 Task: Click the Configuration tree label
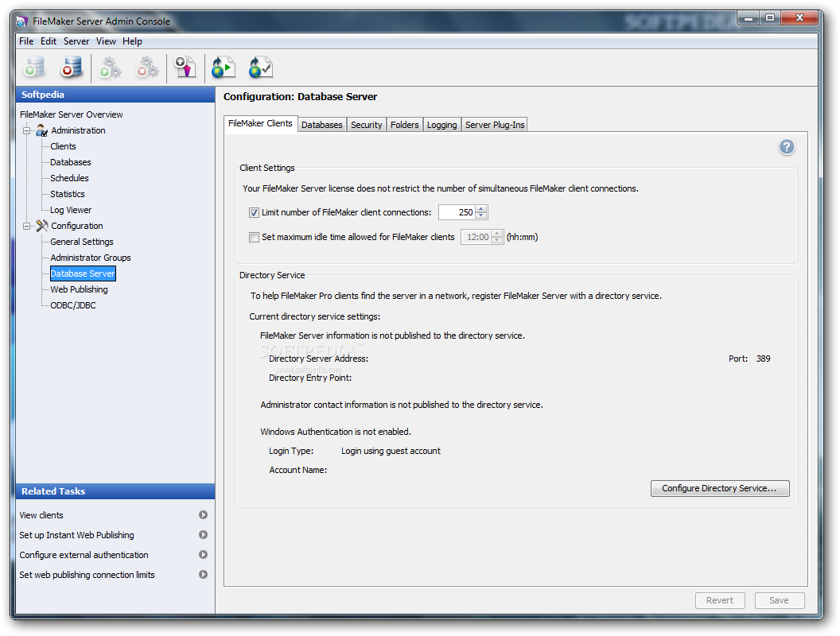pos(77,226)
